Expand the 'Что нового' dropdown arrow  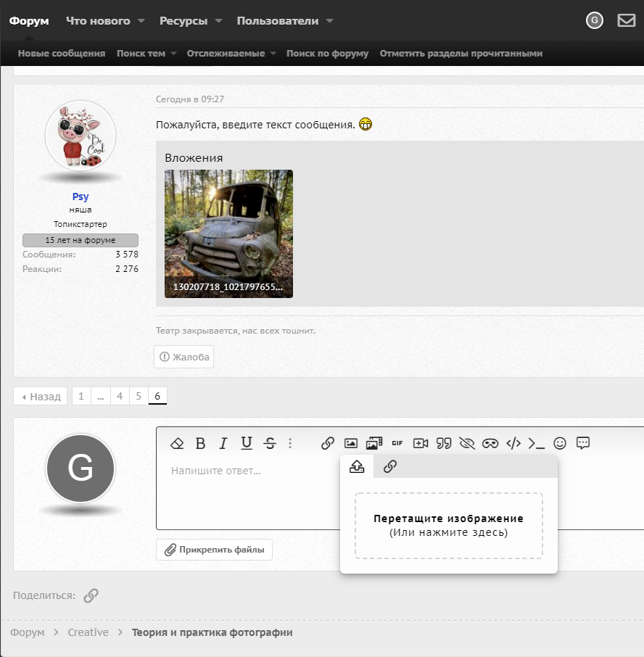(x=141, y=21)
